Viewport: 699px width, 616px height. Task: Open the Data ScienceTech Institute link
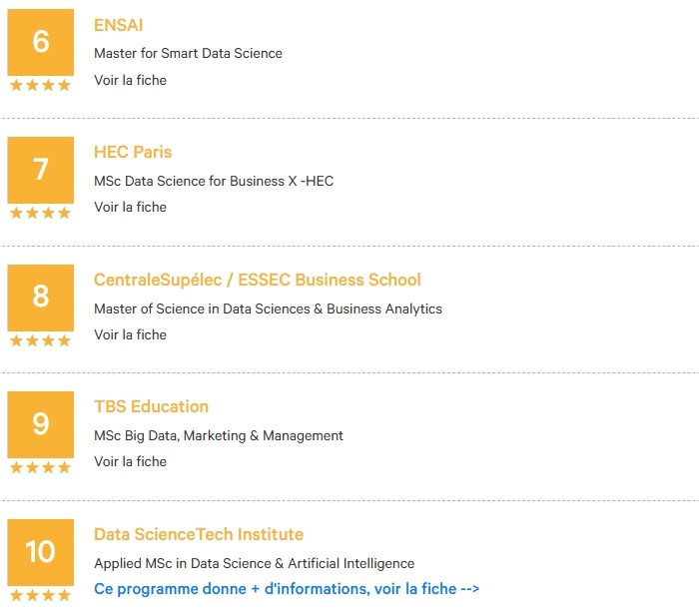199,534
